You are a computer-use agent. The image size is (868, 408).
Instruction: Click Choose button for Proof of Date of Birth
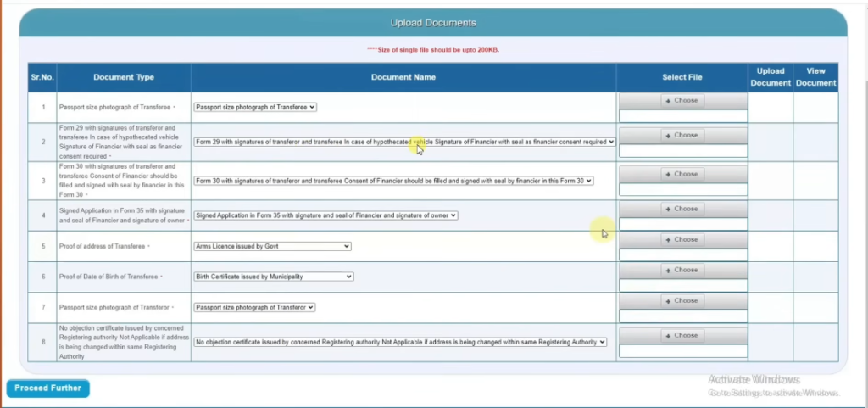682,271
